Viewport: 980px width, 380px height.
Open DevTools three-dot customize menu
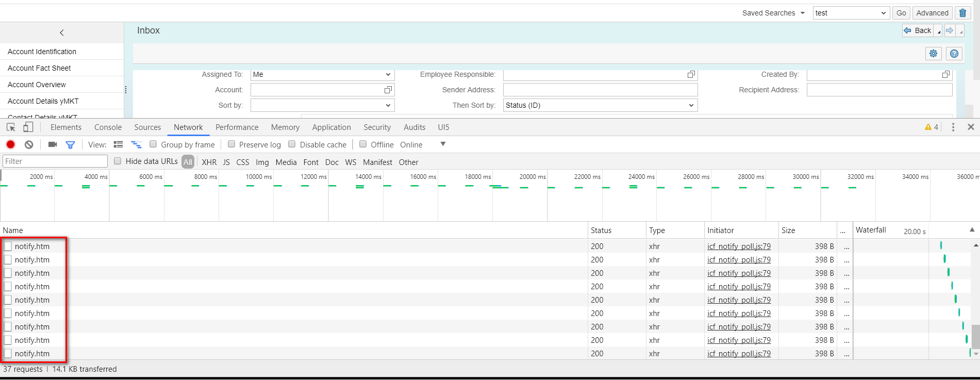(953, 127)
